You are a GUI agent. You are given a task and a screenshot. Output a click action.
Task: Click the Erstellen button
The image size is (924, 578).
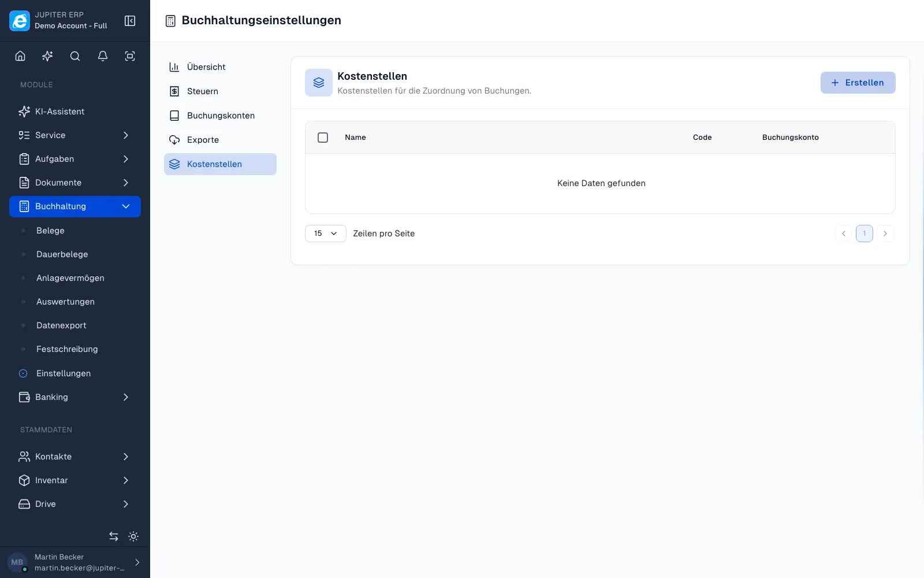pos(858,83)
